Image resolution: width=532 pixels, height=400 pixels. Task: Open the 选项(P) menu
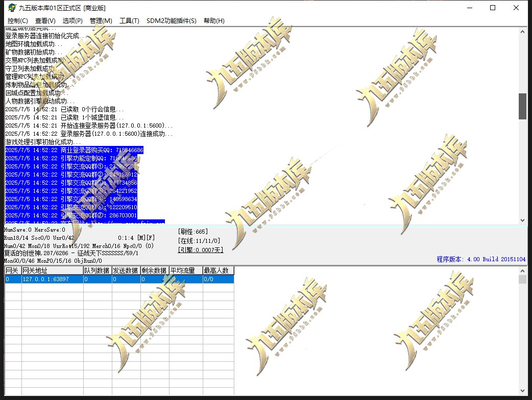tap(72, 21)
